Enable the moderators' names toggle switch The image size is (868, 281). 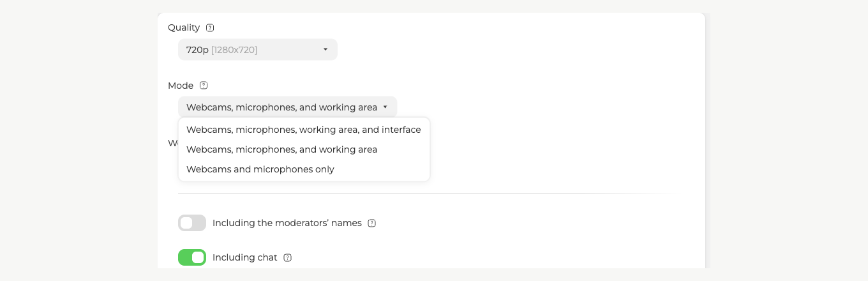[x=192, y=223]
